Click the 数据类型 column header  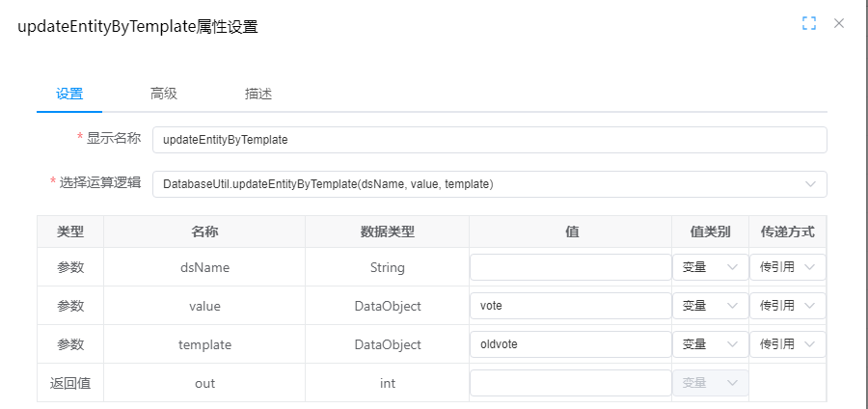(x=387, y=232)
